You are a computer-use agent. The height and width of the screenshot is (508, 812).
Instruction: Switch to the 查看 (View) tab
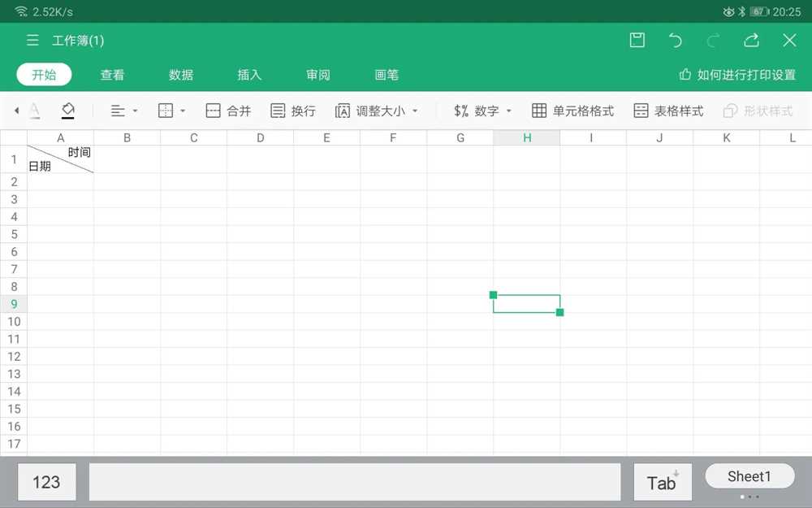pyautogui.click(x=112, y=75)
